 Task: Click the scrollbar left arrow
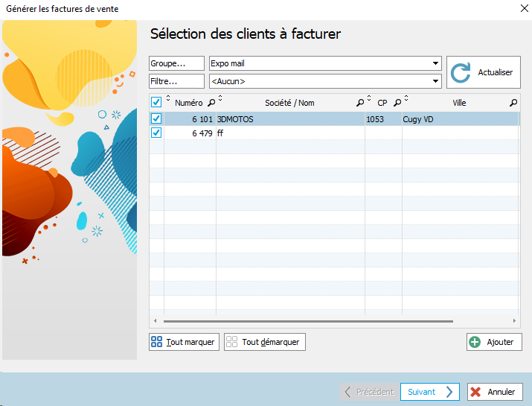pos(155,321)
